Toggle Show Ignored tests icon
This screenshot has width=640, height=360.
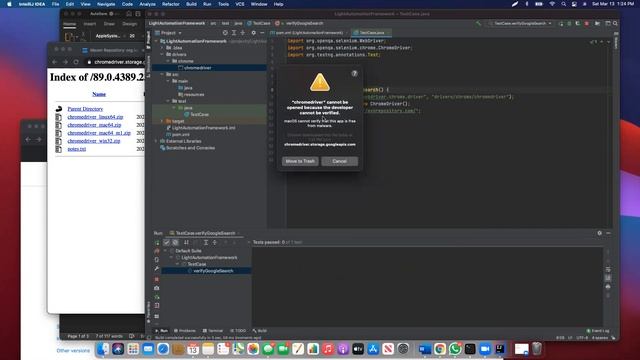pyautogui.click(x=176, y=242)
